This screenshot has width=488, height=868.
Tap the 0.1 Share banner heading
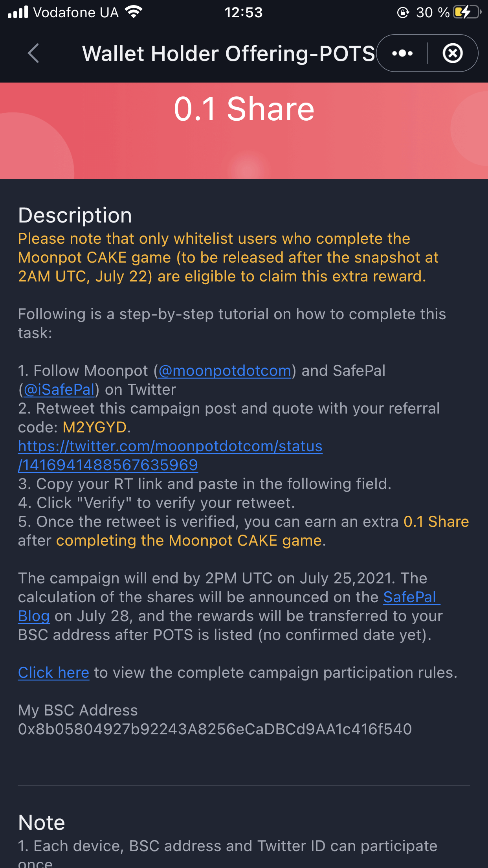(x=244, y=109)
